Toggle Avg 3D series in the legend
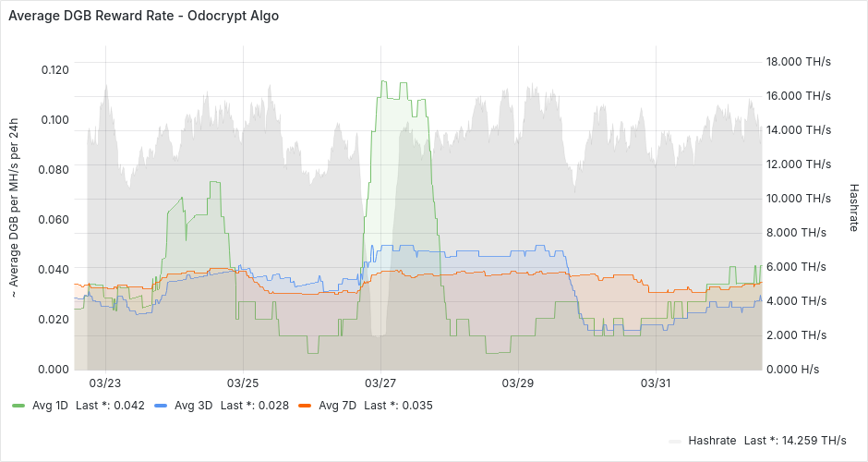 (193, 406)
